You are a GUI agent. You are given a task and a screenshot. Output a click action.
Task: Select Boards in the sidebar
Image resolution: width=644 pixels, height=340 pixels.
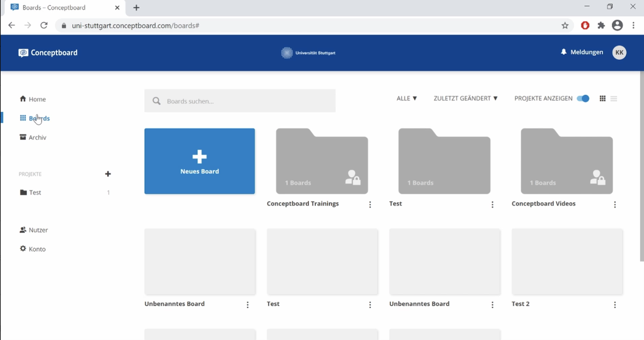(35, 118)
